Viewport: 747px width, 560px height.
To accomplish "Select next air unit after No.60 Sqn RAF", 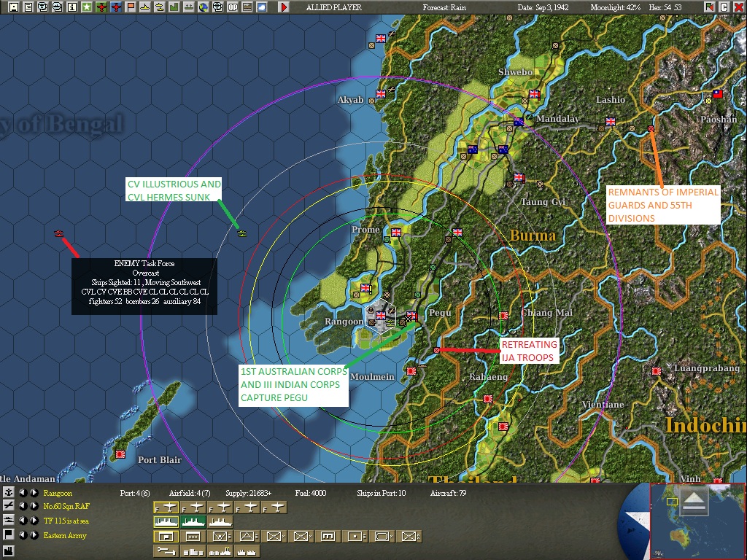I will click(34, 506).
